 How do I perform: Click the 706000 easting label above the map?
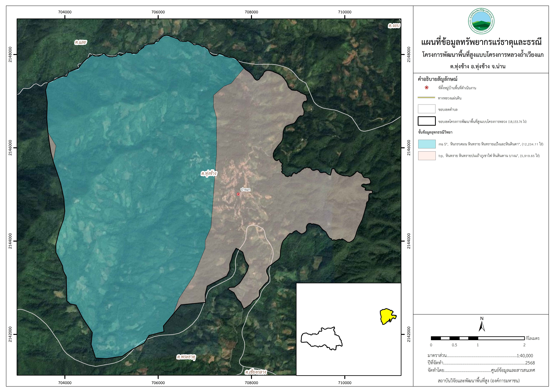tap(158, 12)
